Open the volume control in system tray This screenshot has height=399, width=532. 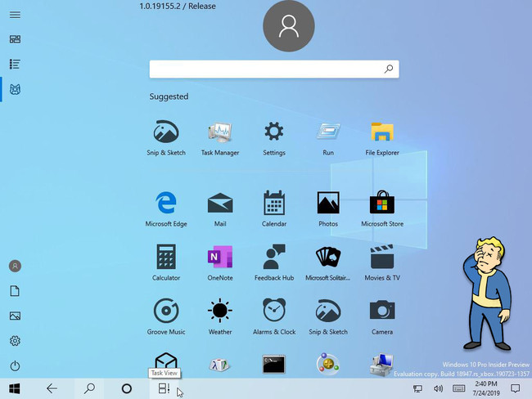438,388
